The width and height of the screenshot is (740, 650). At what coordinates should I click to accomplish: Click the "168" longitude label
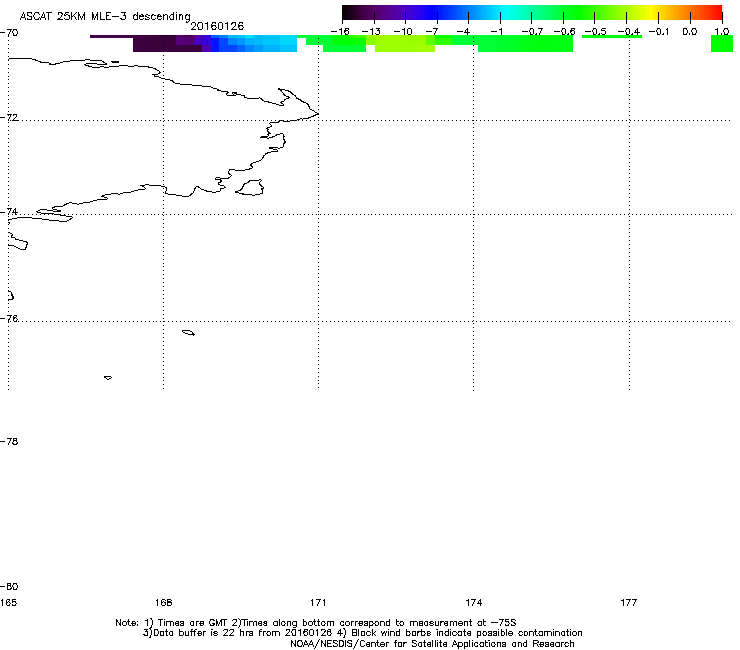163,602
